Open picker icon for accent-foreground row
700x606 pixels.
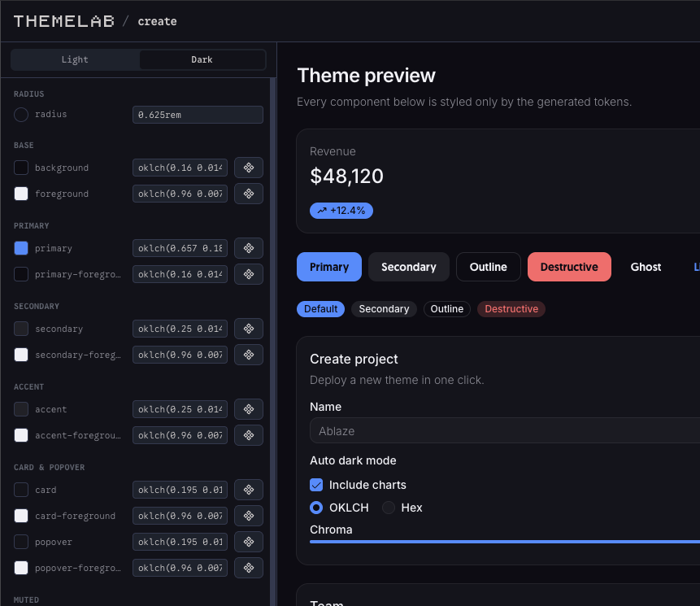pyautogui.click(x=249, y=435)
